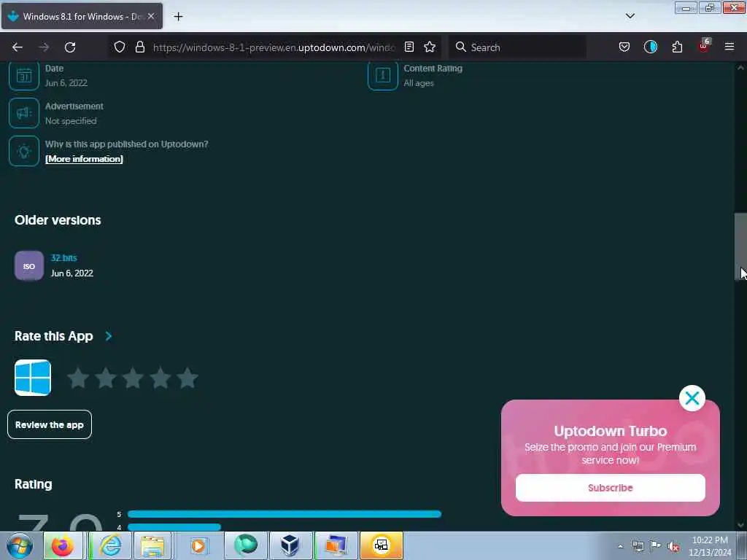The image size is (747, 560).
Task: Open the clock showing 10:22 PM
Action: 710,546
